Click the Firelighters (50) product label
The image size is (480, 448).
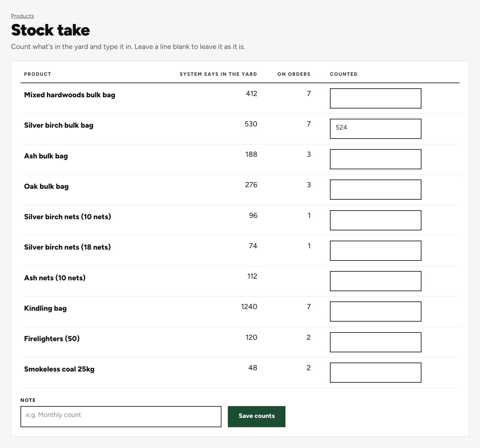point(52,339)
